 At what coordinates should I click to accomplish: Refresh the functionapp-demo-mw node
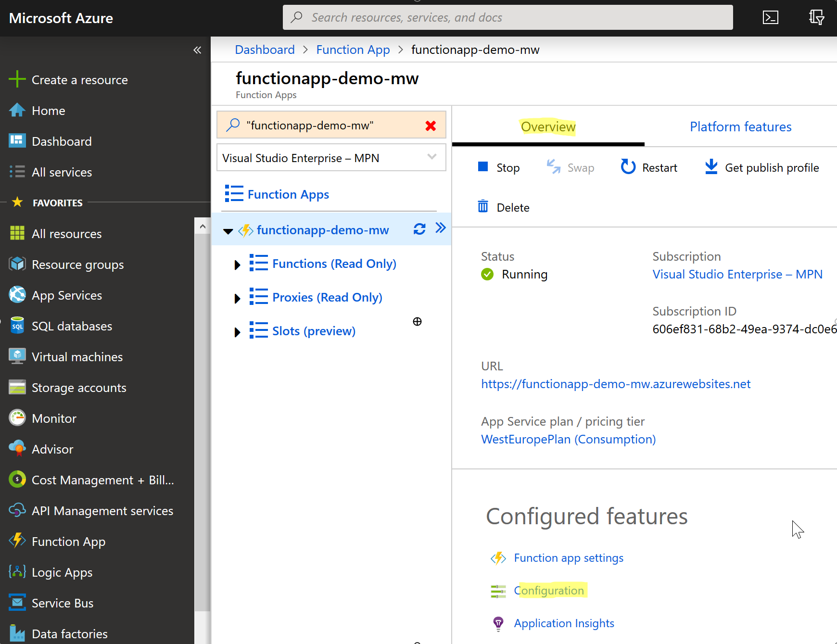[x=419, y=229]
